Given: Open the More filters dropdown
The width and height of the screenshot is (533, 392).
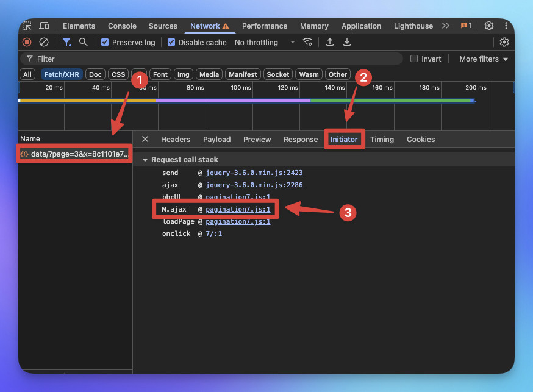Looking at the screenshot, I should pyautogui.click(x=483, y=59).
